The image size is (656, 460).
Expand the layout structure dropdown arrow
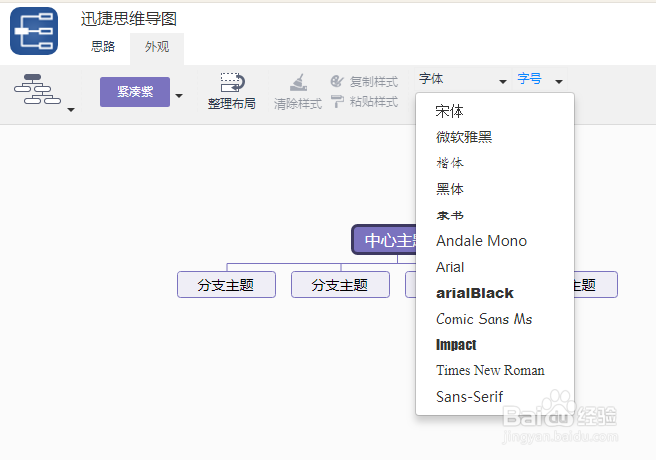click(x=71, y=109)
